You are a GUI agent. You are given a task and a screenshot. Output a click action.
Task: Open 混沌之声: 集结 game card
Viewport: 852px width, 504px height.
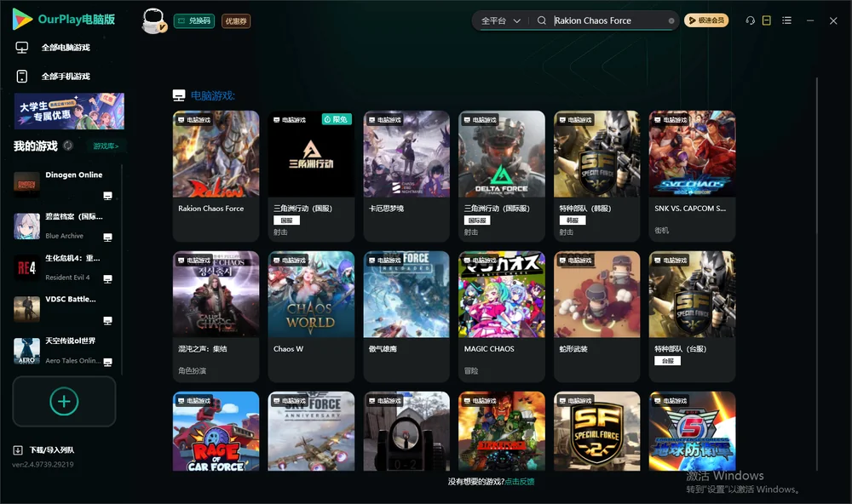point(216,316)
